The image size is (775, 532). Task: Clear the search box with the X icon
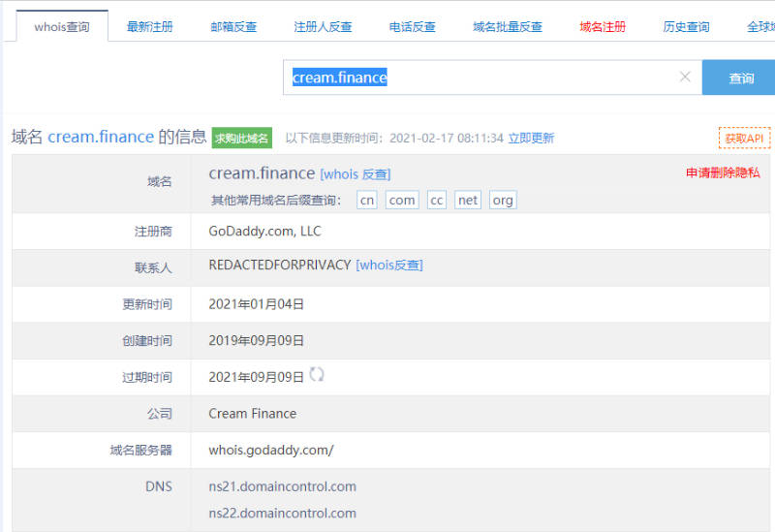click(x=685, y=77)
